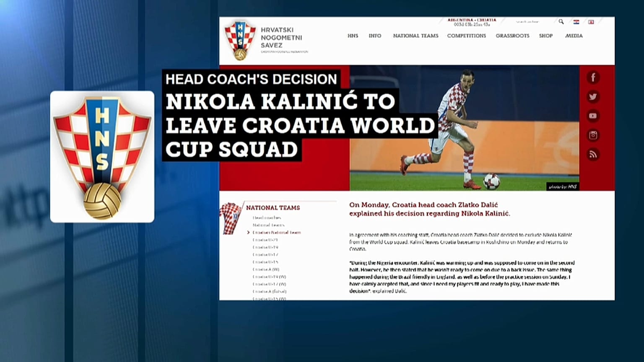644x362 pixels.
Task: Click the large HNS crest graphic at left
Action: [x=102, y=157]
